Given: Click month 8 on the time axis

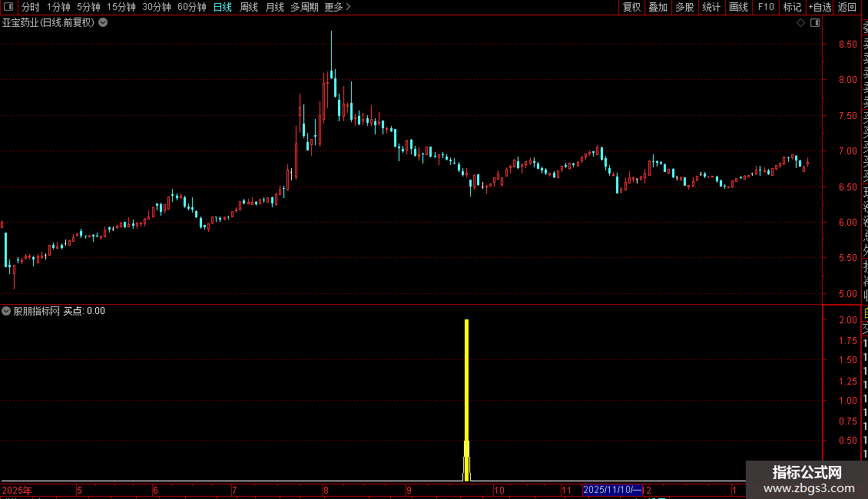Looking at the screenshot, I should pyautogui.click(x=326, y=490).
